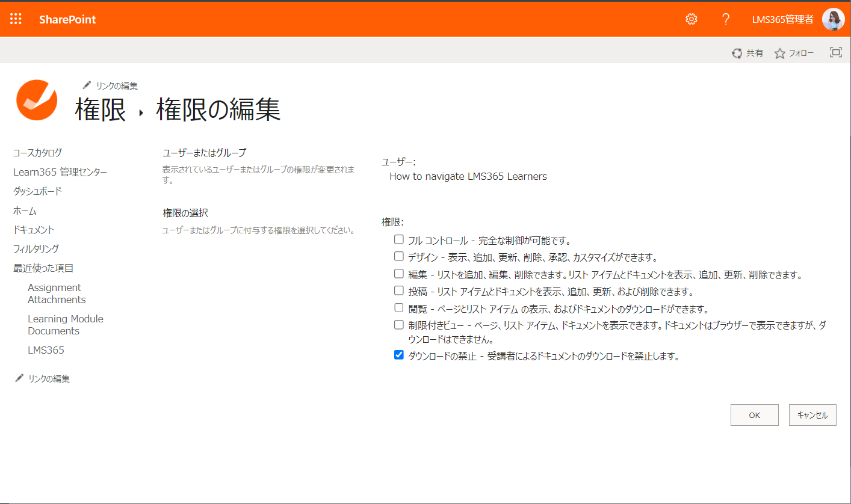The width and height of the screenshot is (851, 504).
Task: Toggle focus on content mode icon
Action: pyautogui.click(x=835, y=52)
